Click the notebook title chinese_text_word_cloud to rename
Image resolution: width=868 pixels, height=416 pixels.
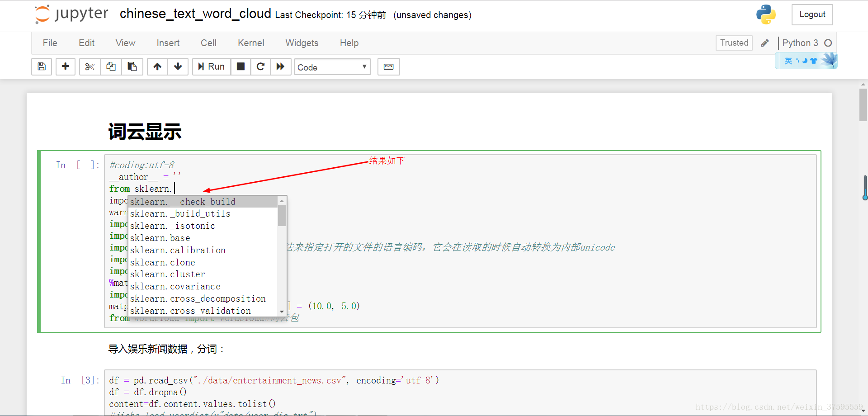pyautogui.click(x=194, y=14)
